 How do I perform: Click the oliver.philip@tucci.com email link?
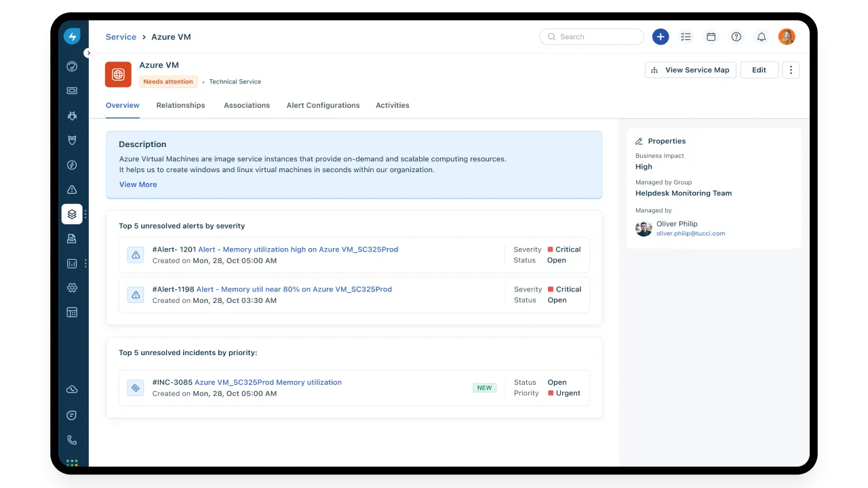click(690, 233)
